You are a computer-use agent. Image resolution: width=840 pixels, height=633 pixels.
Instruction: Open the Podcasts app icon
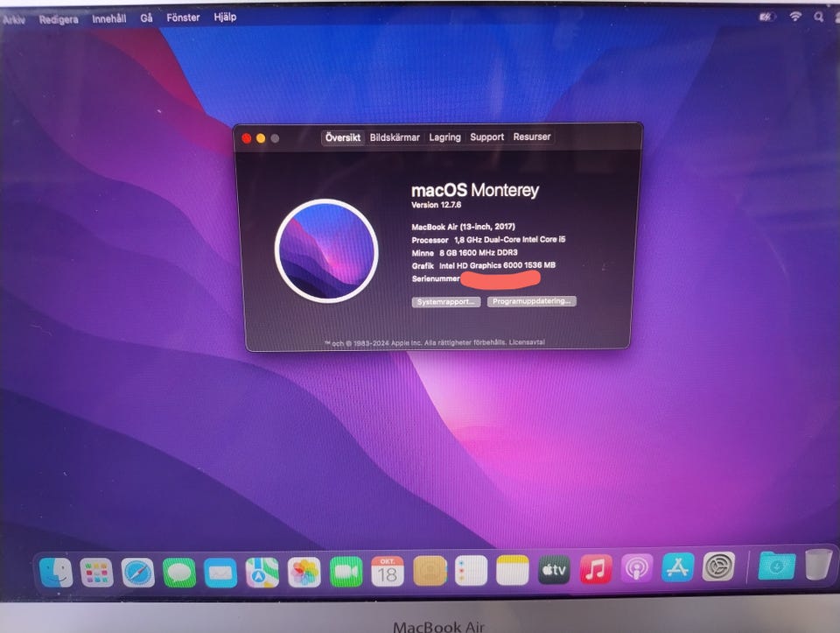click(x=636, y=568)
